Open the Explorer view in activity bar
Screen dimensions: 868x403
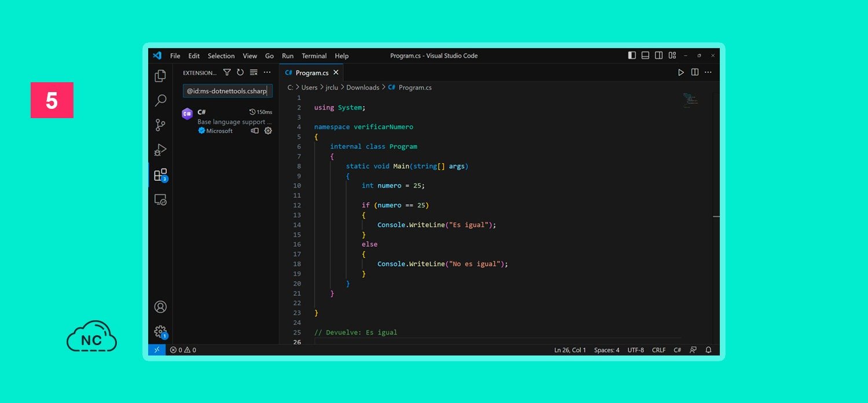pyautogui.click(x=160, y=76)
